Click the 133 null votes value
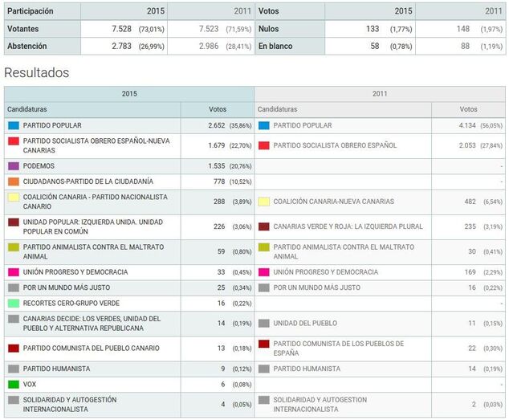The image size is (509, 420). tap(373, 29)
